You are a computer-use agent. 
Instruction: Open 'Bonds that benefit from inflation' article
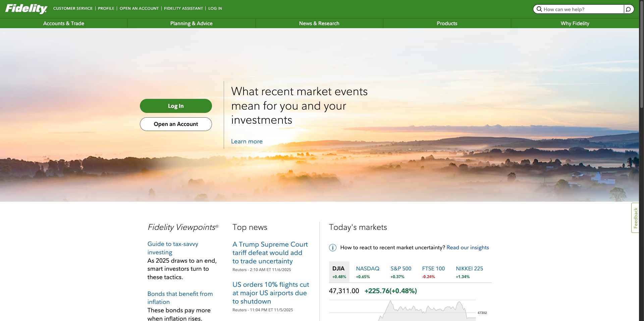[180, 298]
